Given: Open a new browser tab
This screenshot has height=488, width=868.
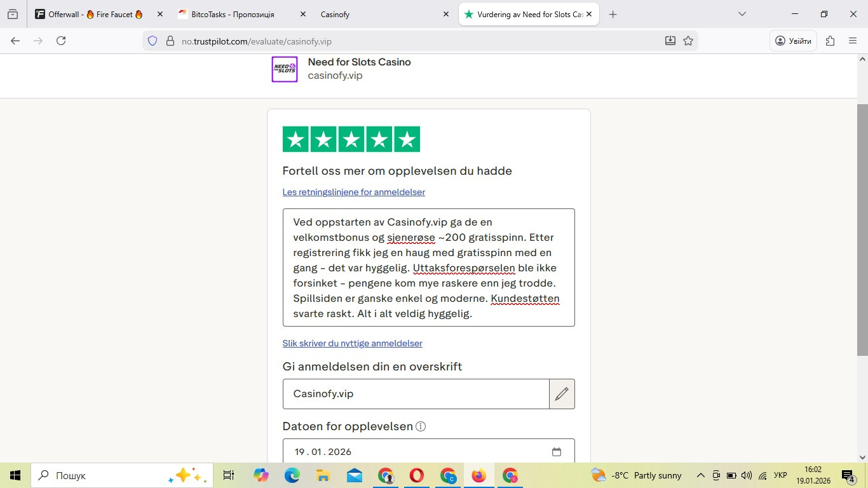Looking at the screenshot, I should (613, 14).
